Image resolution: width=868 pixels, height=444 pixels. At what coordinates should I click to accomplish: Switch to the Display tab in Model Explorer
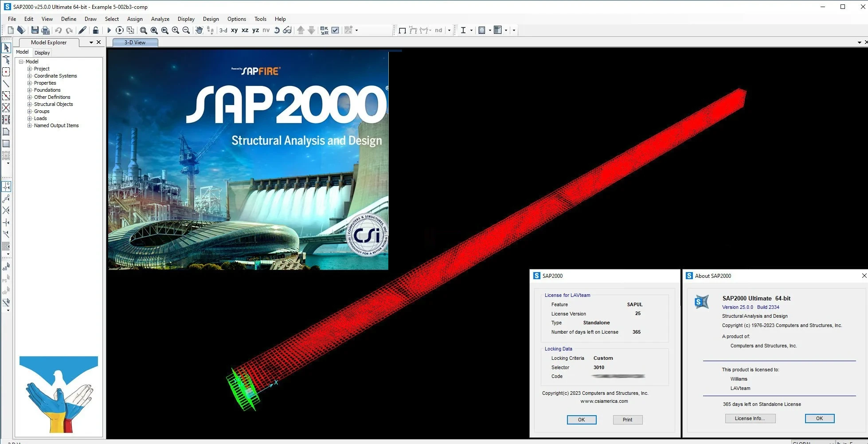click(x=42, y=52)
